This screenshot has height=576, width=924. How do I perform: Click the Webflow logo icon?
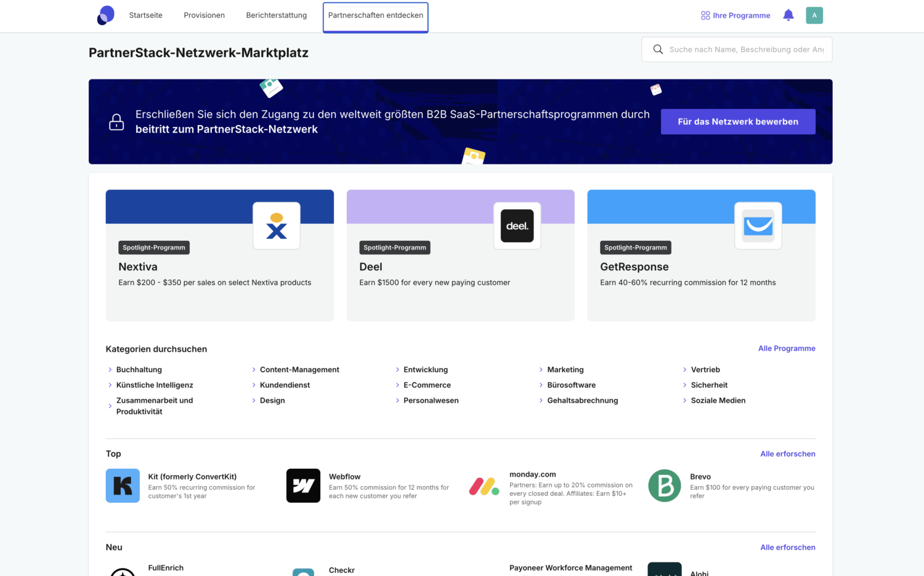303,485
